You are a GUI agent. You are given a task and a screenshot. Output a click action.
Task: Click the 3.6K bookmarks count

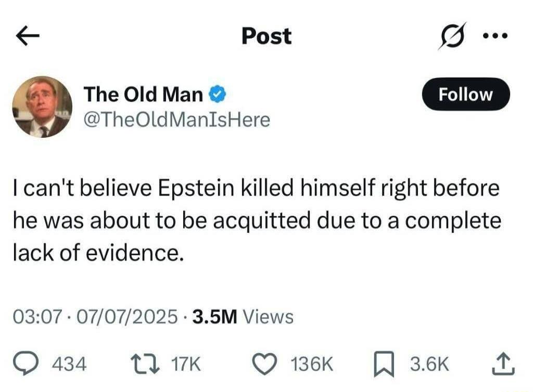(x=429, y=364)
